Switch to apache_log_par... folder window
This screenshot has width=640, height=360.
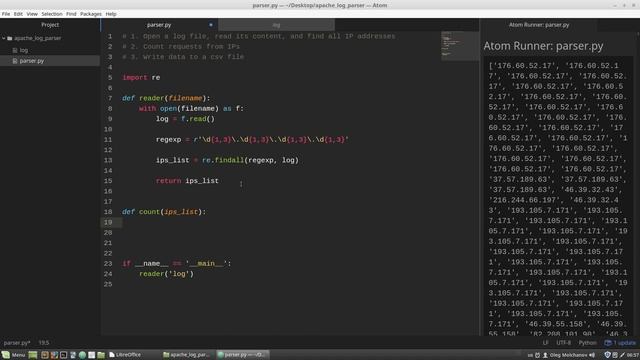coord(186,355)
